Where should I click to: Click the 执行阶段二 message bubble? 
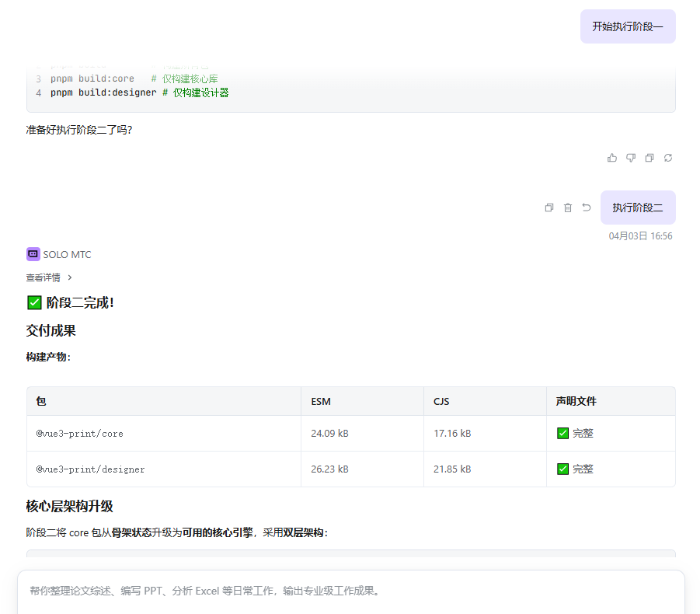pos(637,208)
